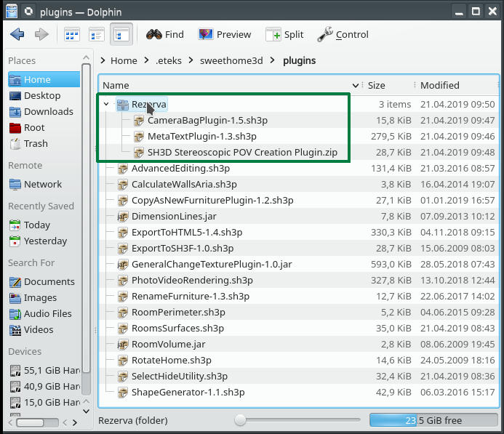Screen dimensions: 504x434
Task: Go forward with the grey arrow
Action: coord(41,34)
